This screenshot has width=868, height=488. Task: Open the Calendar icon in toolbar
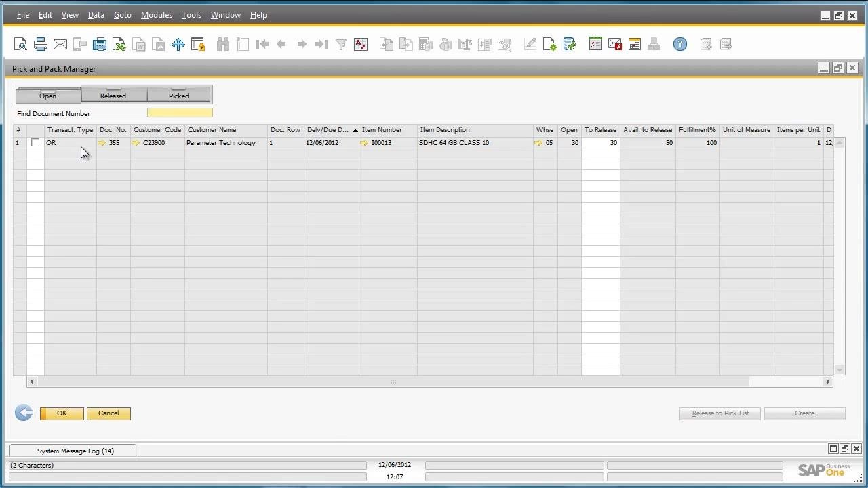[x=635, y=45]
